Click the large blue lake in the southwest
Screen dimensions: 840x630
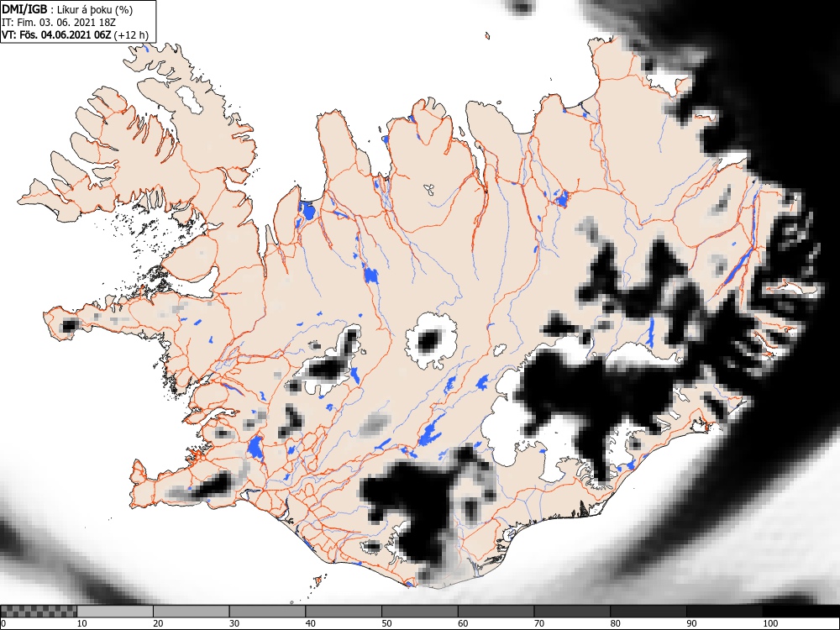[255, 448]
